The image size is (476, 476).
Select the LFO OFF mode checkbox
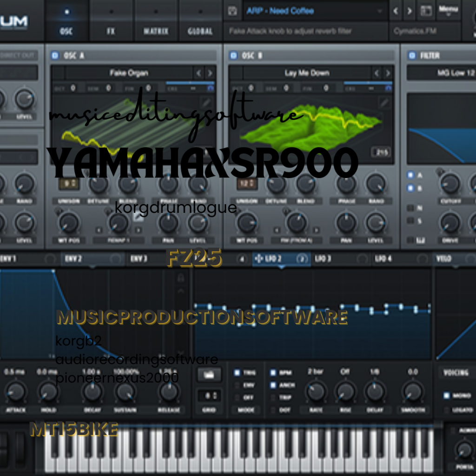[x=237, y=398]
